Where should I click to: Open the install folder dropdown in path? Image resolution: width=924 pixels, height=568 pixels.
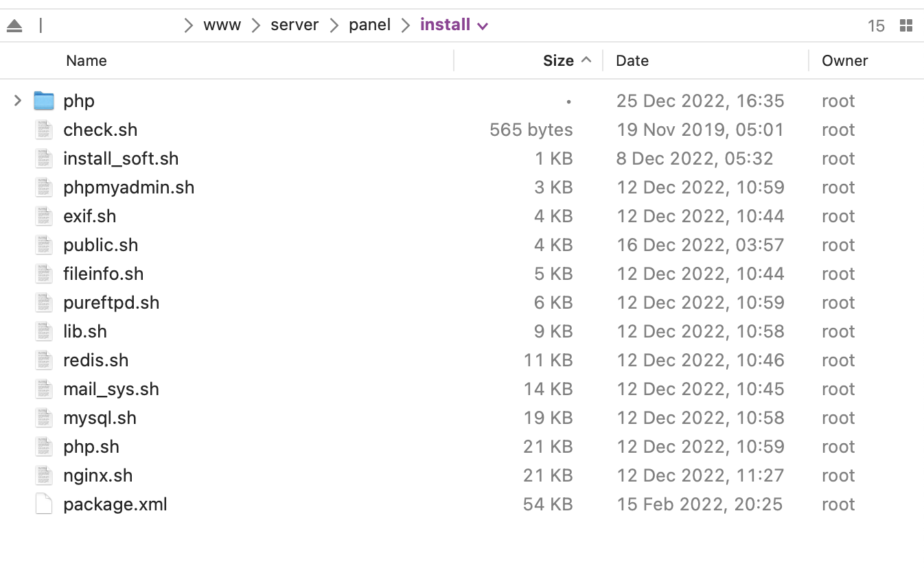pos(483,26)
